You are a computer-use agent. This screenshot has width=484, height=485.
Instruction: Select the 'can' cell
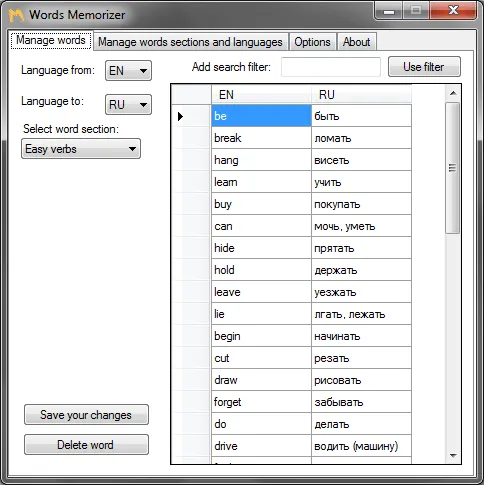point(261,226)
